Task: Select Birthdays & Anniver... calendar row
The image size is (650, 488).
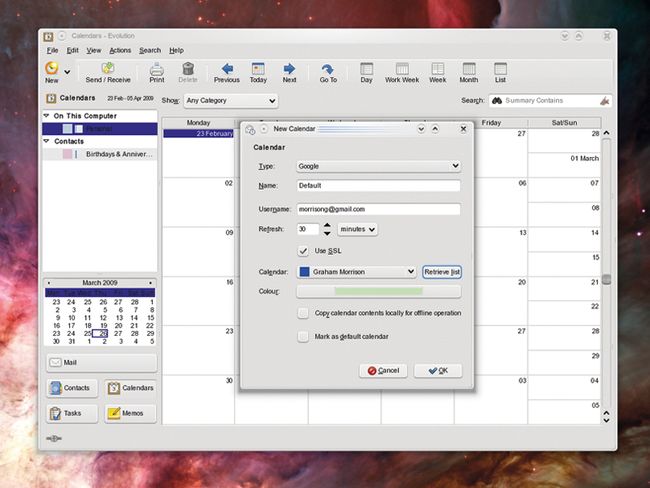Action: click(x=100, y=154)
